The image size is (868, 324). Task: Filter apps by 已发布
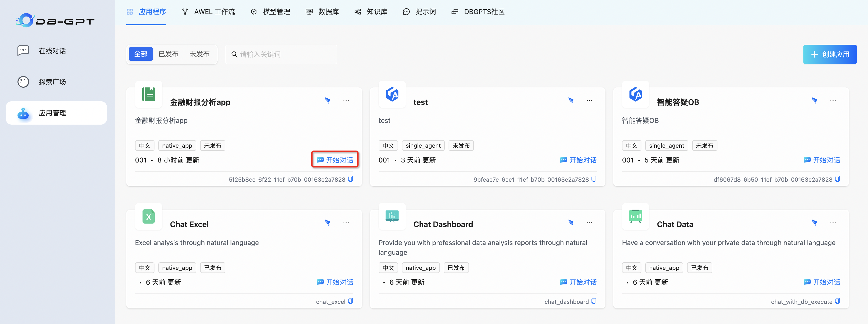169,54
